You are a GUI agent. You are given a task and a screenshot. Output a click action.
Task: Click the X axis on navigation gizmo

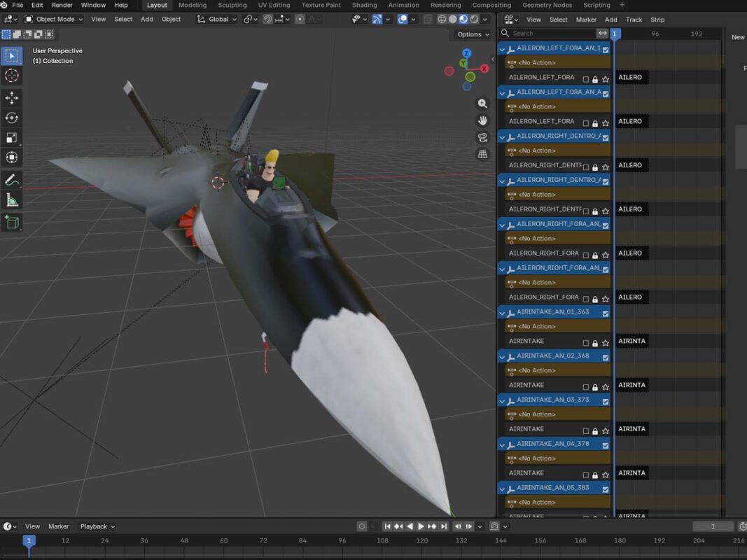point(484,69)
